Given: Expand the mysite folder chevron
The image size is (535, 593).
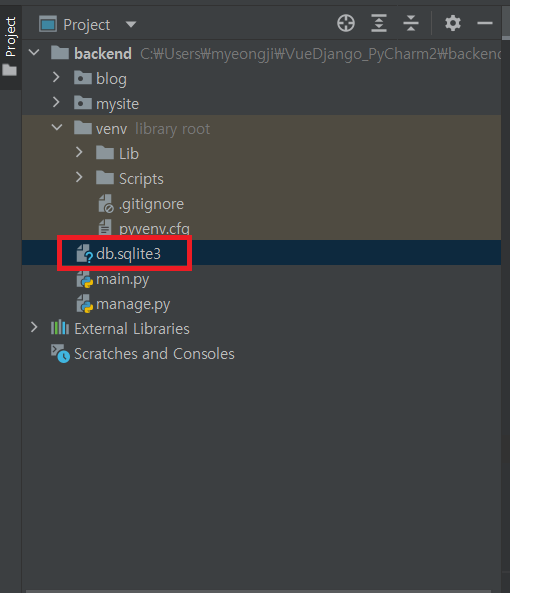Looking at the screenshot, I should 56,102.
